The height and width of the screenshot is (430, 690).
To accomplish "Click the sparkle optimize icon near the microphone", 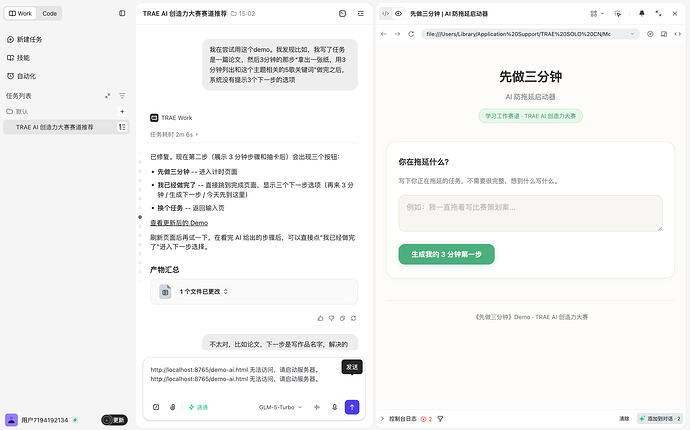I will 317,407.
